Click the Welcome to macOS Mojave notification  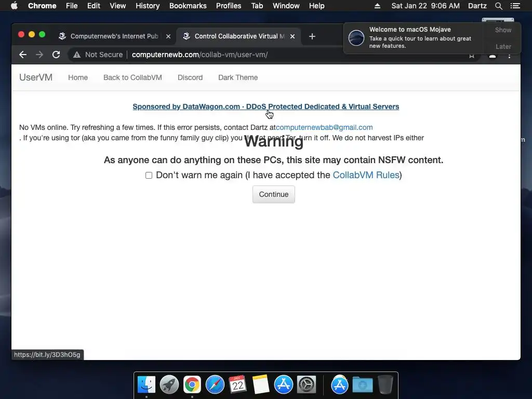(414, 37)
